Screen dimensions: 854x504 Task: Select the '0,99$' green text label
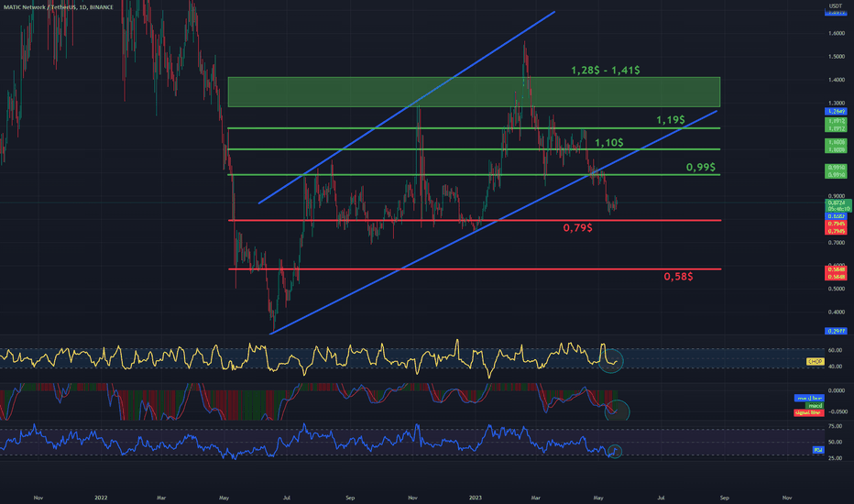(700, 167)
